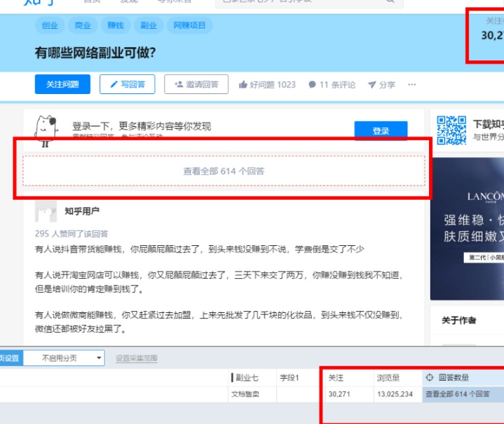Open the 11 条评论 comments bubble
Viewport: 504px width, 424px height.
coord(313,85)
